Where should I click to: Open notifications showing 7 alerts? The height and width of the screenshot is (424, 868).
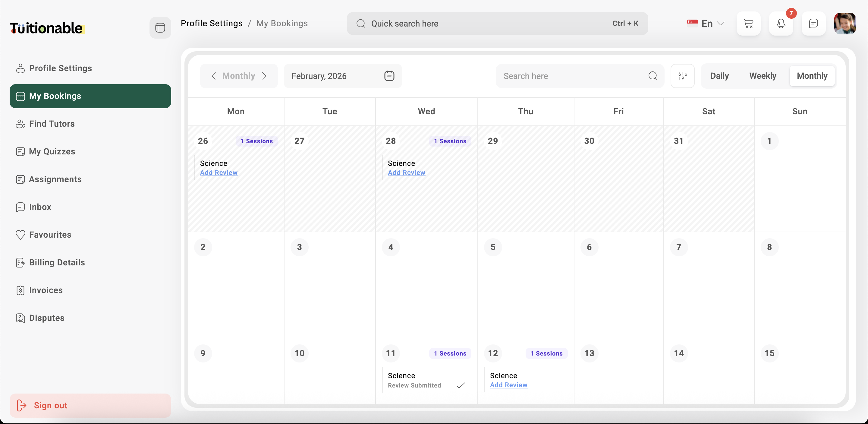click(781, 24)
